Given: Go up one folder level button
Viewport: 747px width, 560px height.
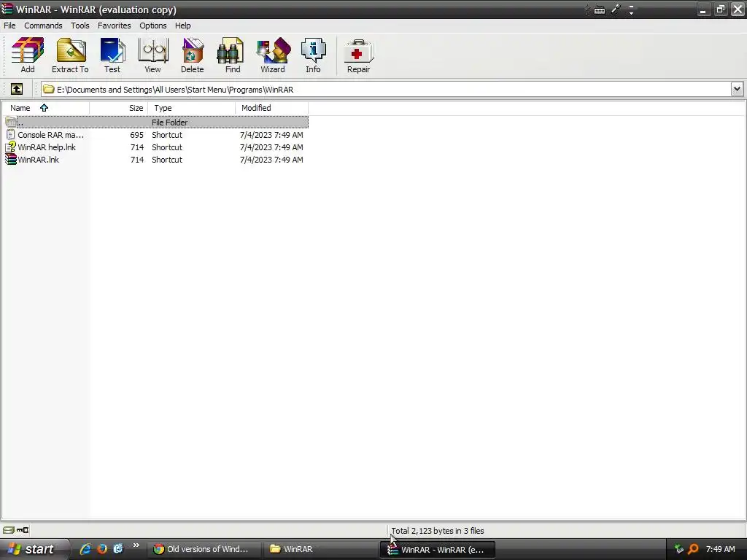Looking at the screenshot, I should [17, 89].
